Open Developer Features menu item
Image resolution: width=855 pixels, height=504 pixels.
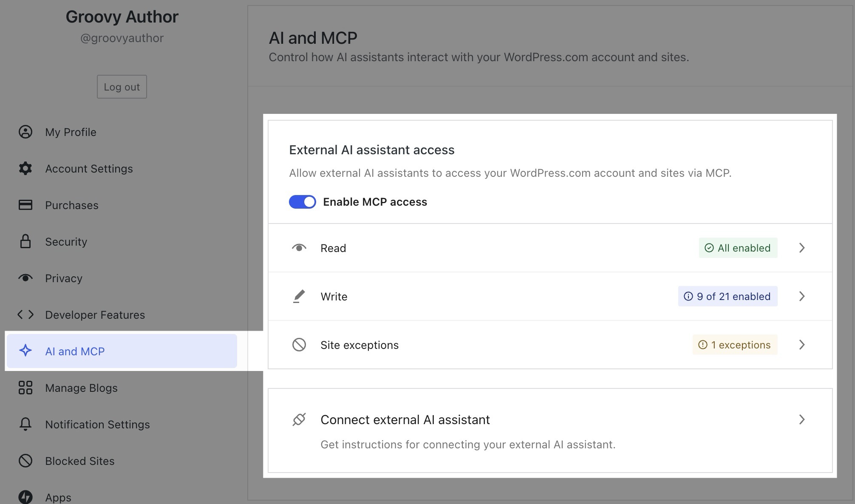click(x=122, y=315)
